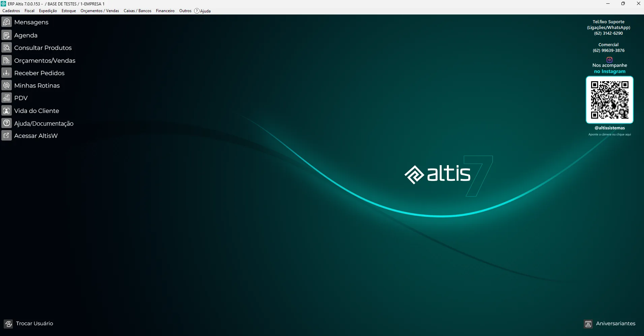Click the Trocar Usuário switch icon
Screen dimensions: 644x336
pyautogui.click(x=8, y=324)
